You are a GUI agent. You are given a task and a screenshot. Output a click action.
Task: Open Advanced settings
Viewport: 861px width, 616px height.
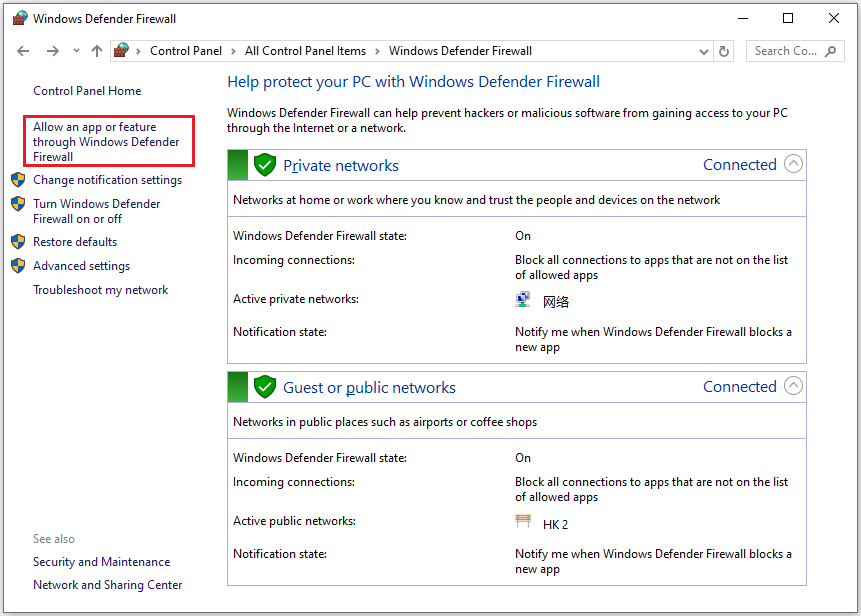pos(81,266)
